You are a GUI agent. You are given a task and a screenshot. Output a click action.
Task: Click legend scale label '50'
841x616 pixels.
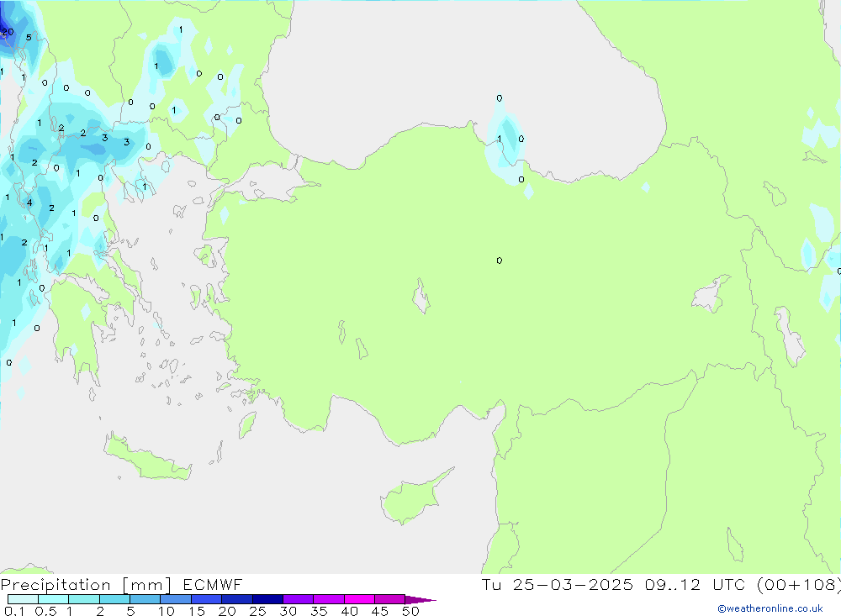(410, 611)
